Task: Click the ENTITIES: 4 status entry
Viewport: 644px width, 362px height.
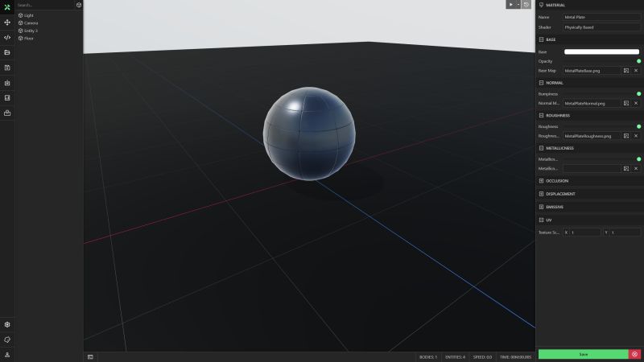Action: tap(455, 357)
